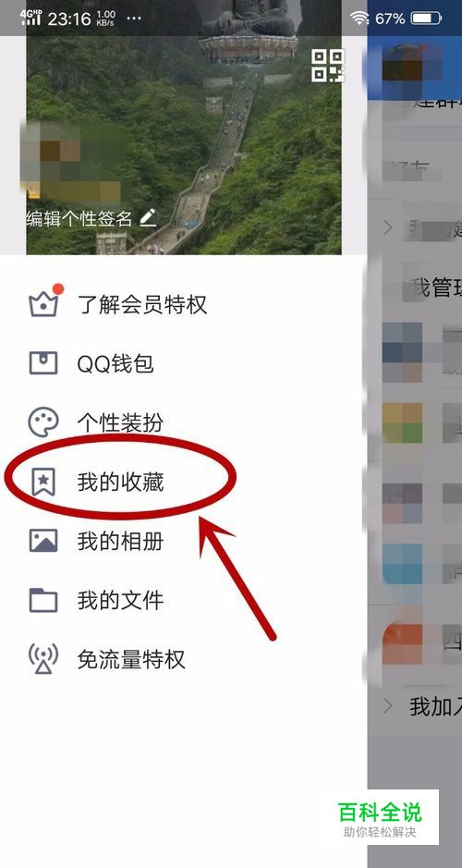Tap the palette icon for 个性装扮
This screenshot has height=868, width=462.
(43, 423)
